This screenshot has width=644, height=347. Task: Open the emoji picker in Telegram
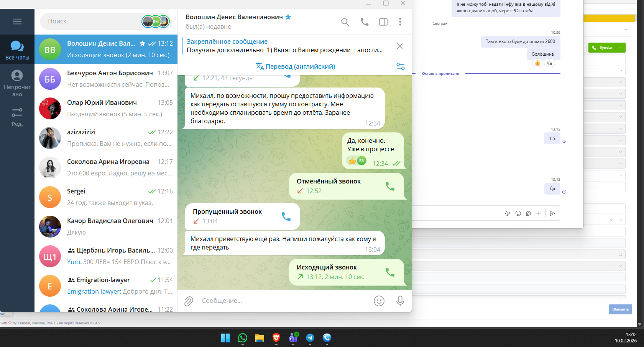pyautogui.click(x=379, y=301)
